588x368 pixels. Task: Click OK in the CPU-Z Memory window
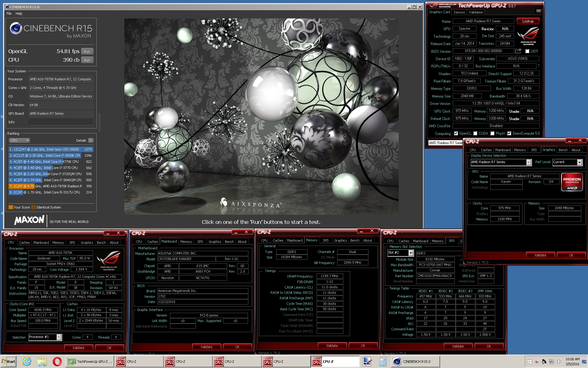363,346
